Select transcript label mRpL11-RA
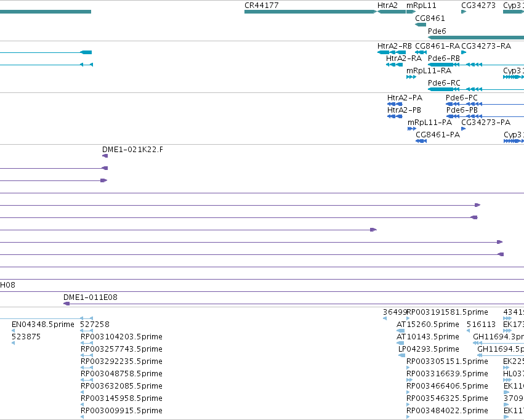524x420 pixels. [x=429, y=71]
